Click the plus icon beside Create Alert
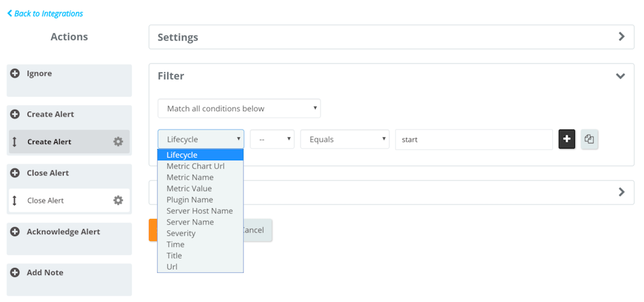This screenshot has width=644, height=302. point(15,115)
